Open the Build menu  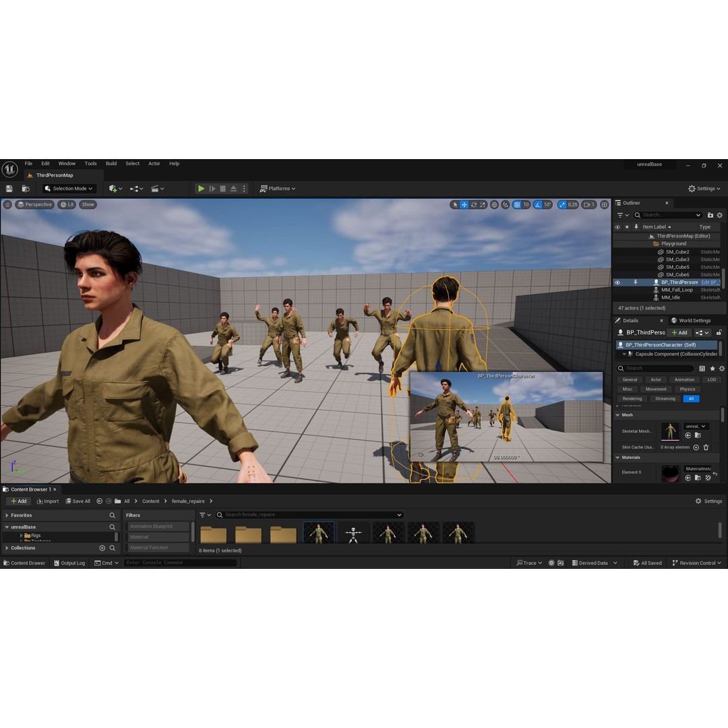[111, 163]
